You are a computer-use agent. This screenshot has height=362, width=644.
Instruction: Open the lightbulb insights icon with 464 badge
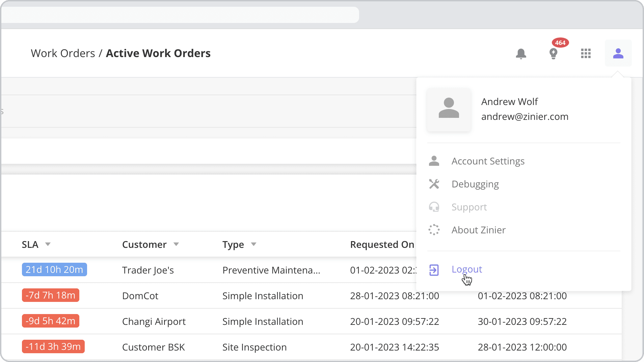click(554, 53)
